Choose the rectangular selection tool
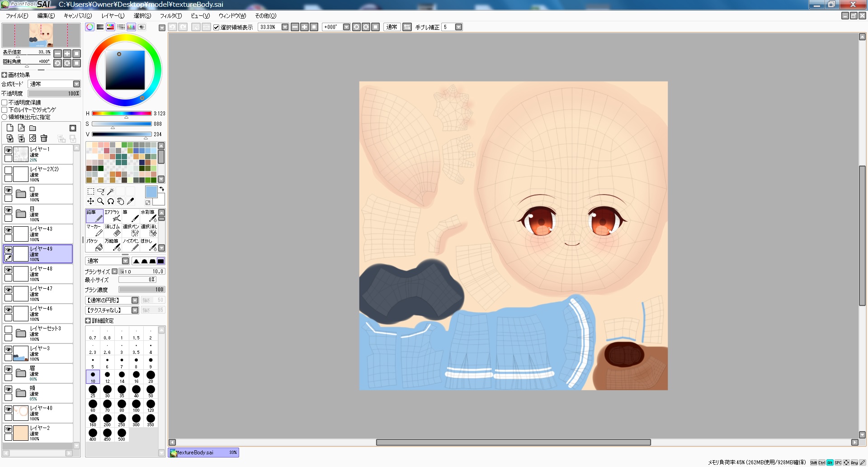 (x=91, y=191)
